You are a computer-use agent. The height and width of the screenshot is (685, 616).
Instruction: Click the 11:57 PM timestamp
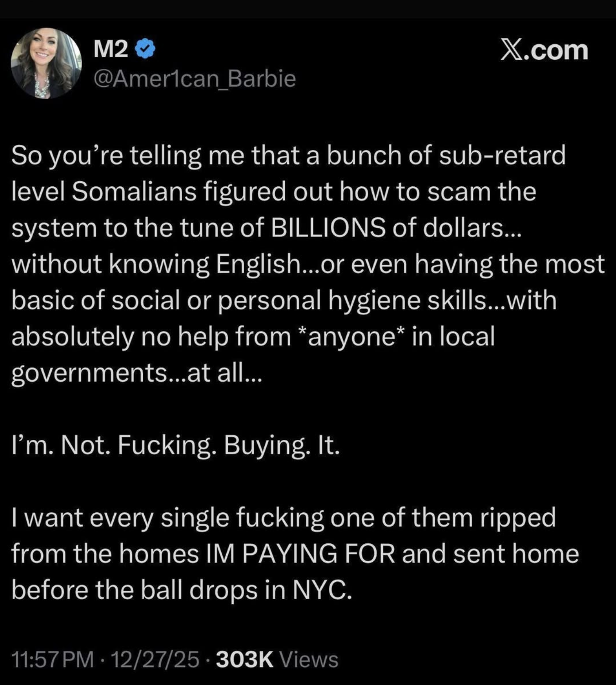(x=52, y=659)
